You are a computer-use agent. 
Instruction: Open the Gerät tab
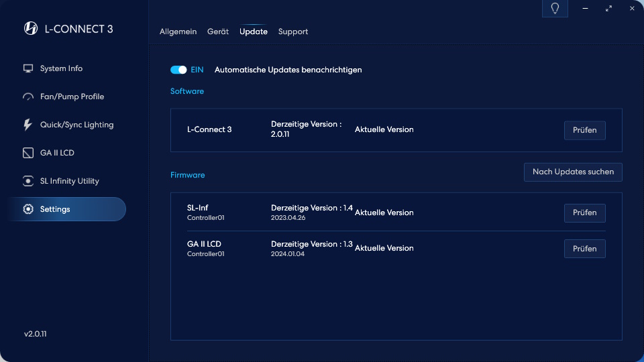[218, 32]
